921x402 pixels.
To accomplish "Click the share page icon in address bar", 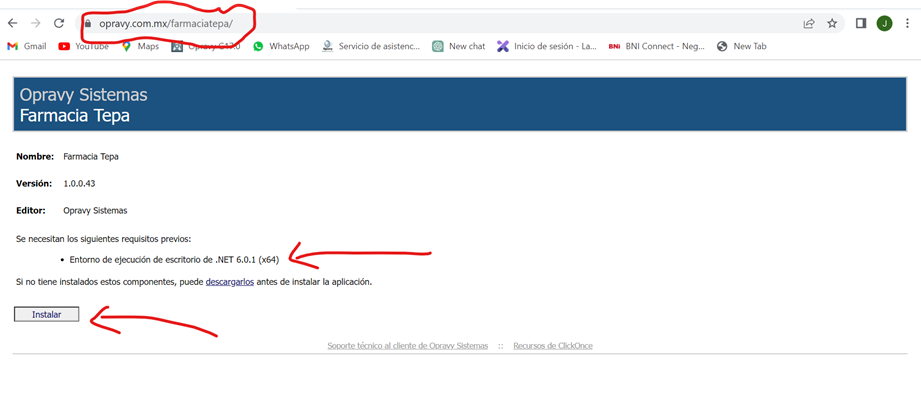I will [809, 24].
